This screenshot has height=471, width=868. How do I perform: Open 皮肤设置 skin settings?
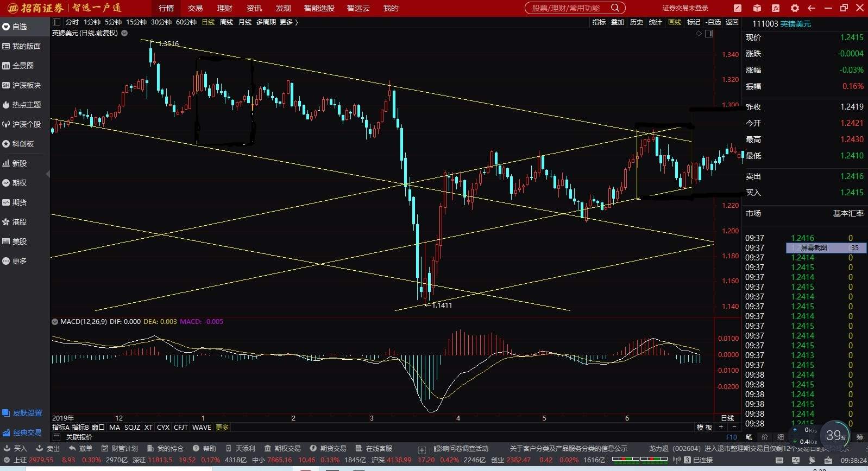pos(22,413)
